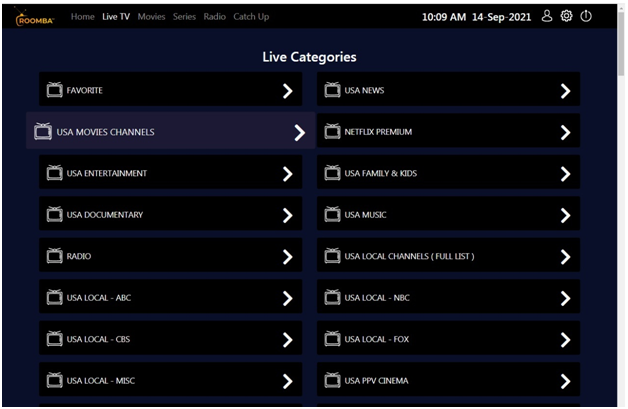Viewport: 628px width, 409px height.
Task: Expand USA MOVIES CHANNELS chevron arrow
Action: tap(299, 132)
